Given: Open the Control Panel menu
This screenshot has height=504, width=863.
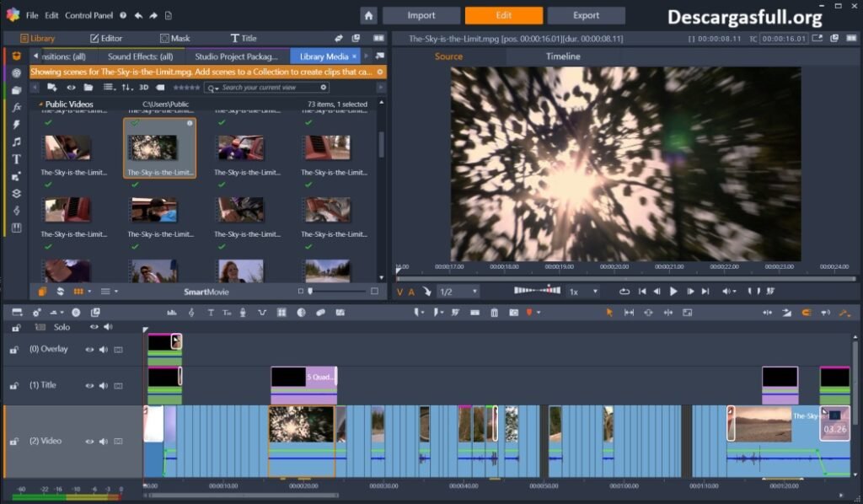Looking at the screenshot, I should [90, 15].
